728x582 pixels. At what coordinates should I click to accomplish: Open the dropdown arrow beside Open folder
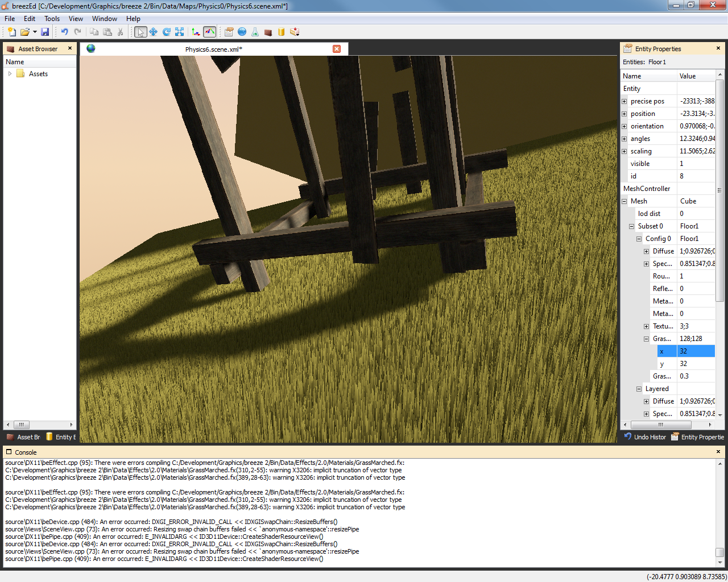35,32
